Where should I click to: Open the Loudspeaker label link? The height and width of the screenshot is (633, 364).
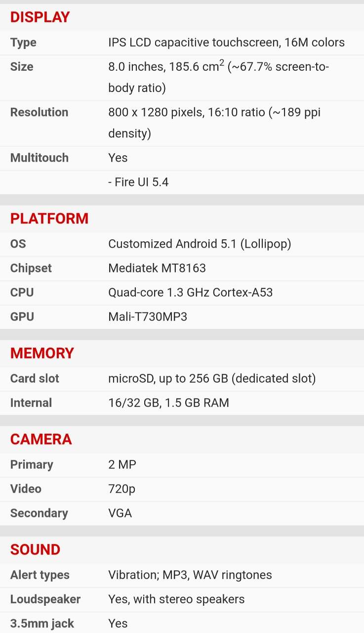[45, 599]
